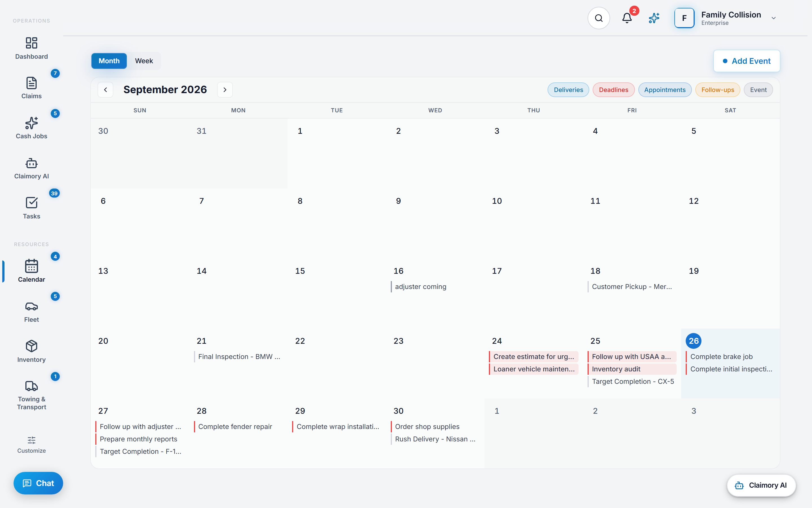Open 'Complete initial inspecti...' event

pyautogui.click(x=730, y=369)
